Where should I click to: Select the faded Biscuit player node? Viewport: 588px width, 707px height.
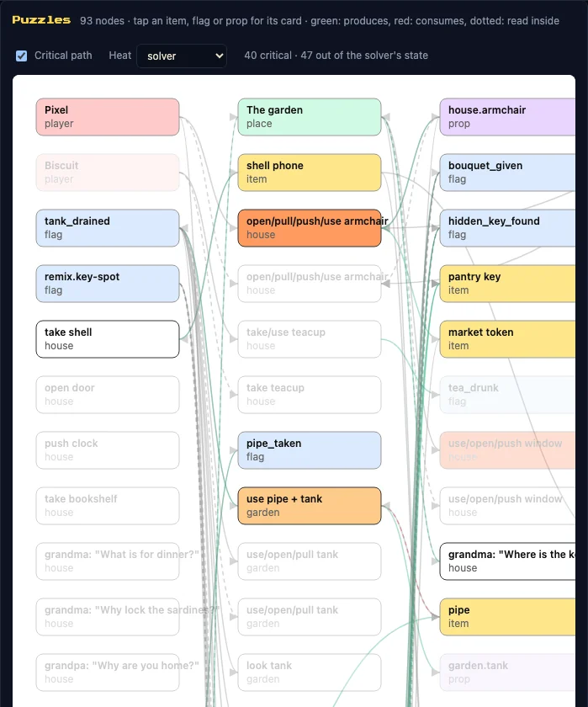108,173
